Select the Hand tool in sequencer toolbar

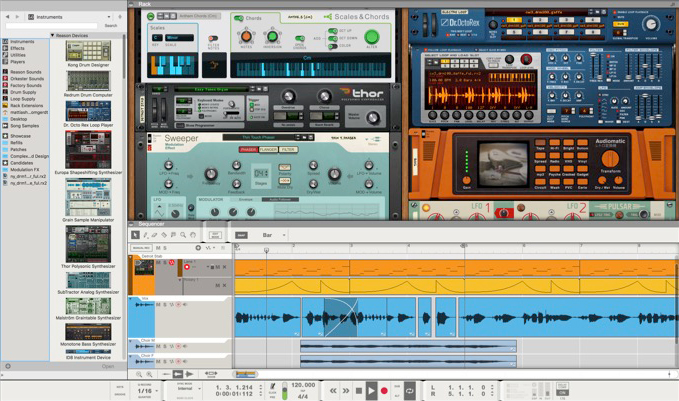coord(193,235)
